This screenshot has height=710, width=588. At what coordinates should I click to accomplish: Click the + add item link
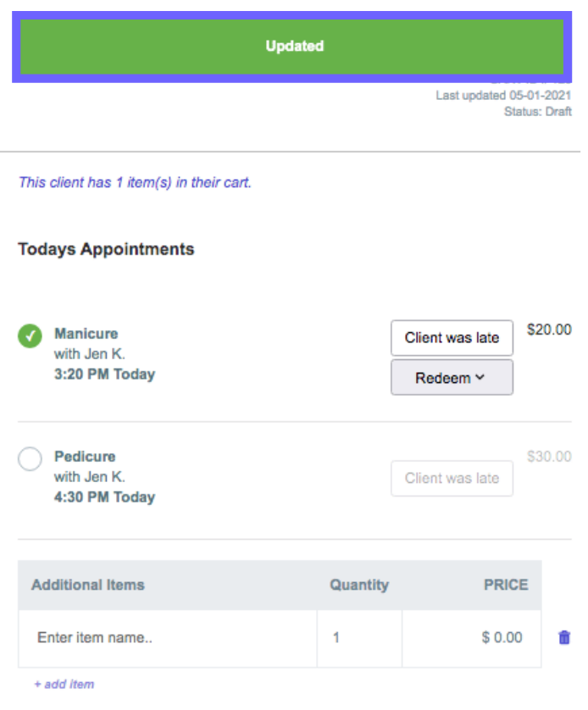(64, 684)
